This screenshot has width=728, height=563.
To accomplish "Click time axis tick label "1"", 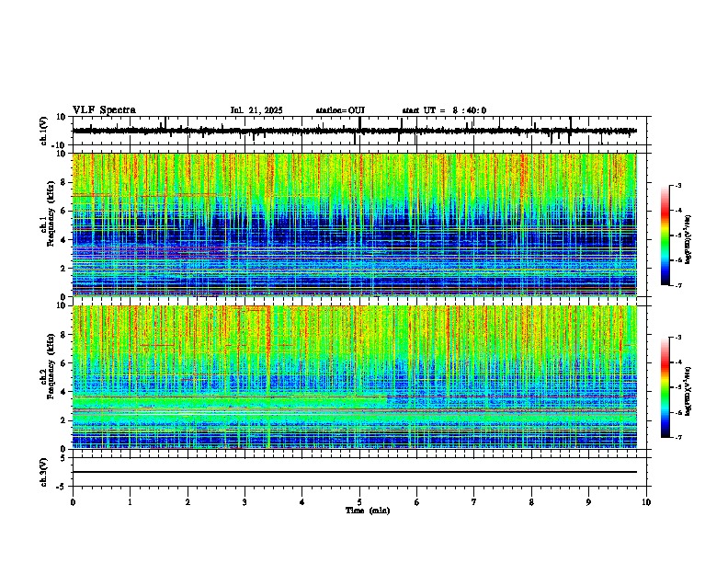I will click(x=130, y=502).
